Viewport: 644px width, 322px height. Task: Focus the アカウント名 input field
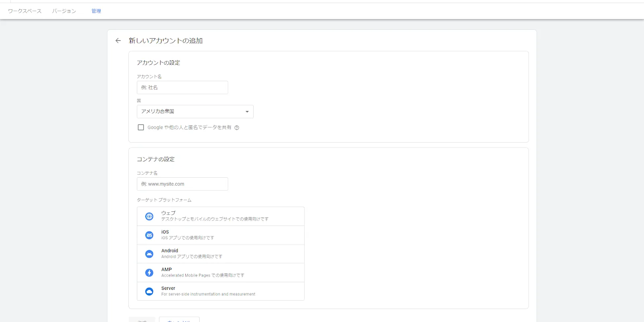coord(182,88)
